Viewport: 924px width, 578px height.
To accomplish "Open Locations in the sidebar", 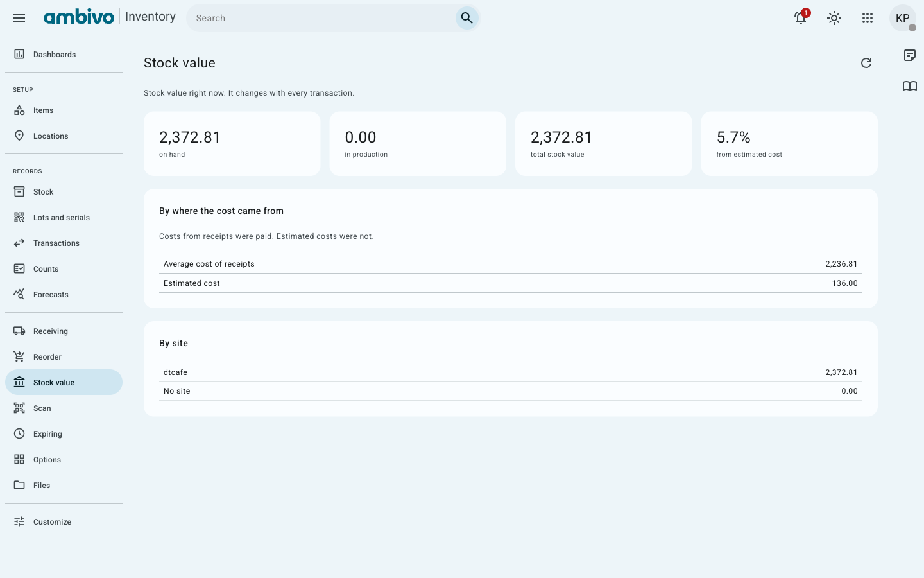I will pyautogui.click(x=64, y=136).
